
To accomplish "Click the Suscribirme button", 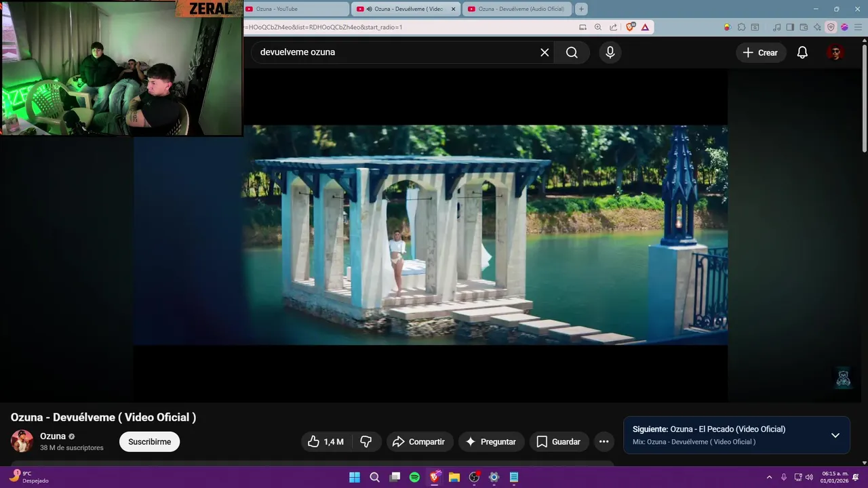I will (149, 442).
